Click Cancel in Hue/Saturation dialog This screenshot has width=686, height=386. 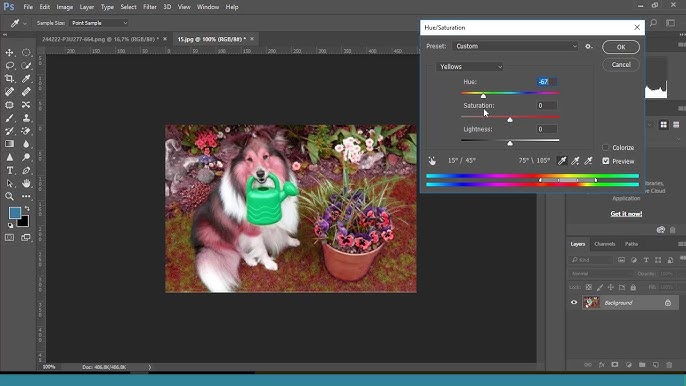click(x=621, y=65)
